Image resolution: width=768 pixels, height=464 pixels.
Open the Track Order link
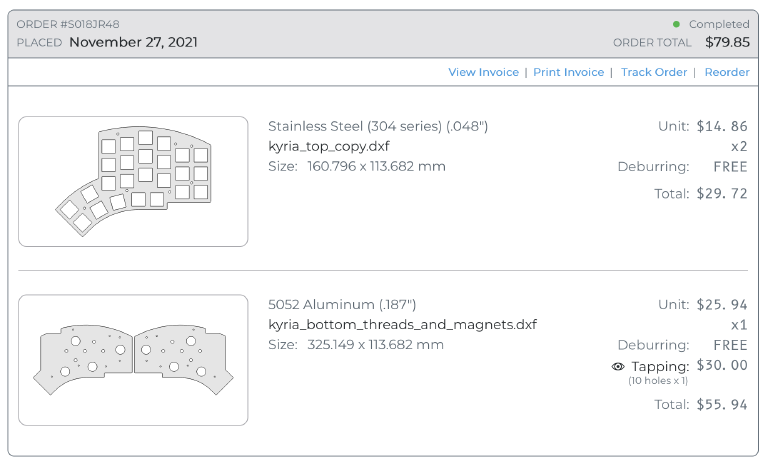click(x=654, y=73)
